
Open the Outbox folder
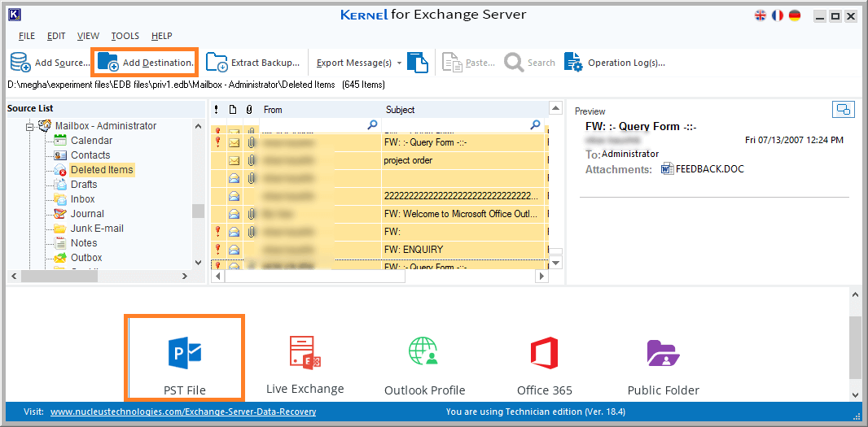click(86, 258)
